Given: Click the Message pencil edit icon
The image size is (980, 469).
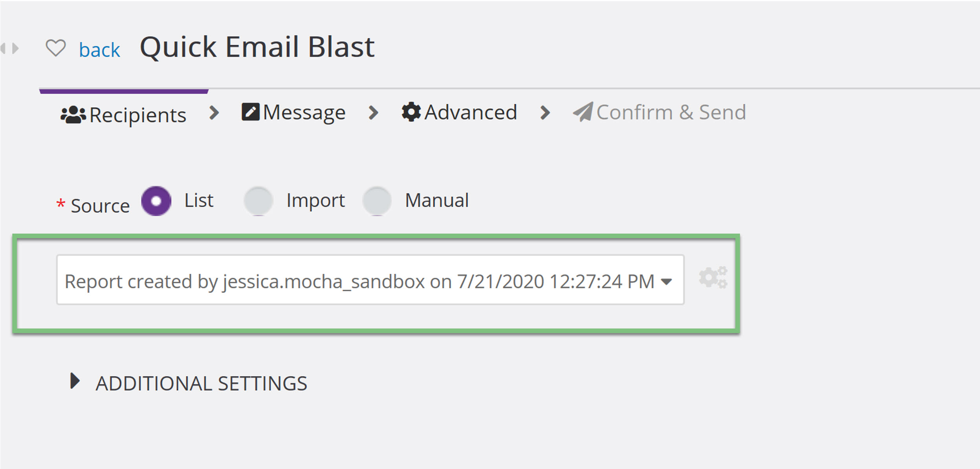Looking at the screenshot, I should coord(250,112).
